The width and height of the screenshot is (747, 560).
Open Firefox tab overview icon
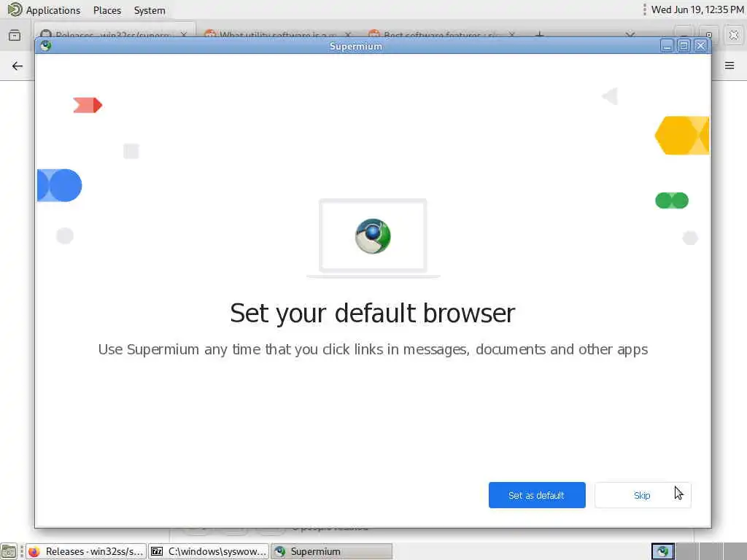(x=15, y=35)
